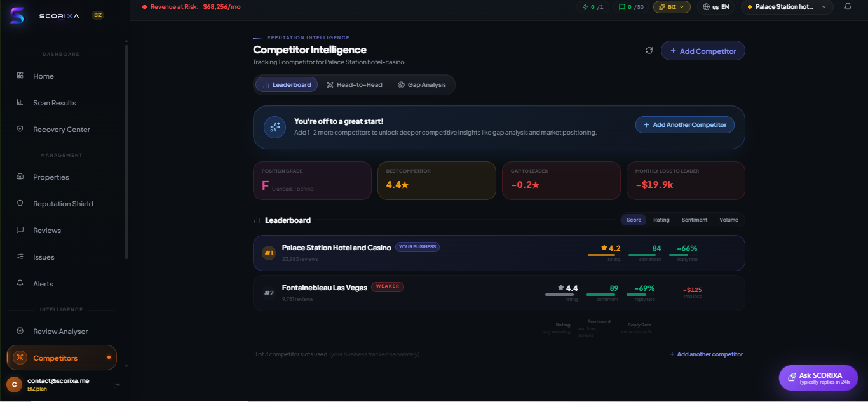Click Add Another Competitor banner button
868x402 pixels.
(x=685, y=125)
